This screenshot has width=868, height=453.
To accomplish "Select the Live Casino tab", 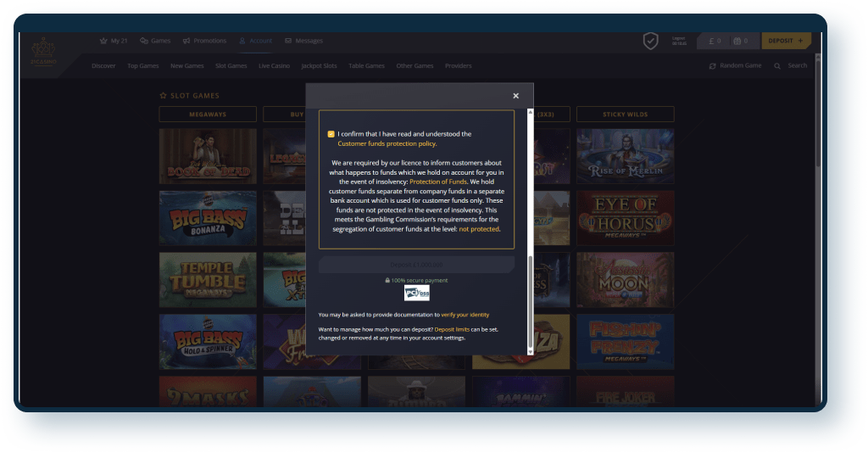I will pyautogui.click(x=274, y=66).
